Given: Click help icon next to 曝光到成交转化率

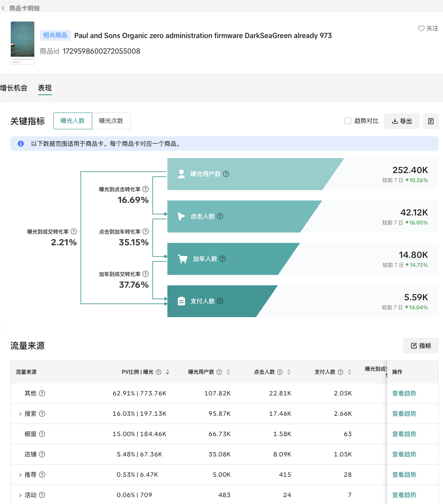Looking at the screenshot, I should [x=74, y=232].
